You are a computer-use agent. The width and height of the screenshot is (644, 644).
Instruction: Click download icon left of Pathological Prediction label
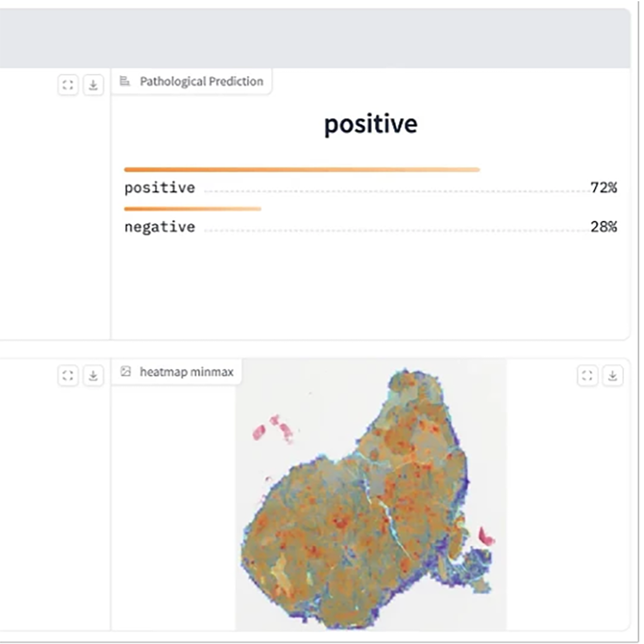(x=93, y=85)
